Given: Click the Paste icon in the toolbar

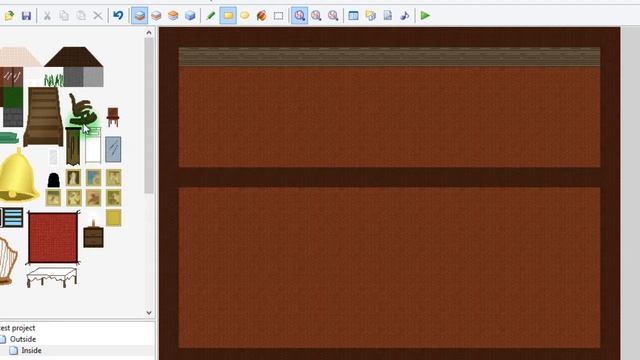Looking at the screenshot, I should tap(81, 16).
